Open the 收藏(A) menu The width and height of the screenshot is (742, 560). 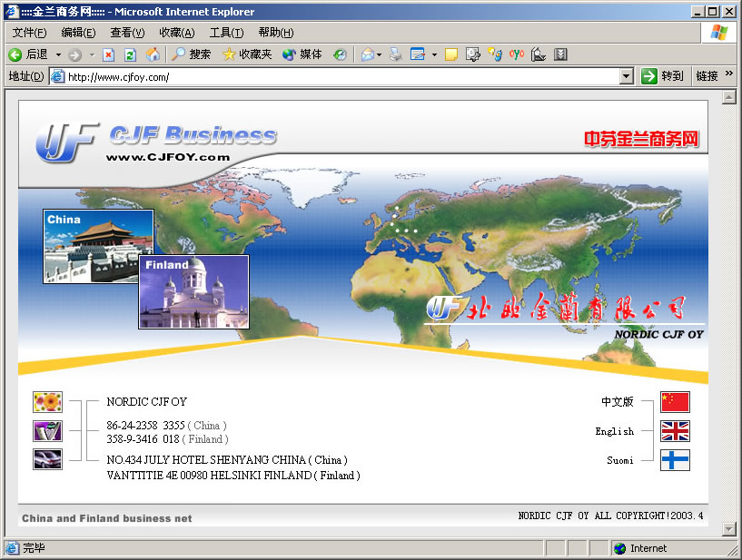point(177,33)
